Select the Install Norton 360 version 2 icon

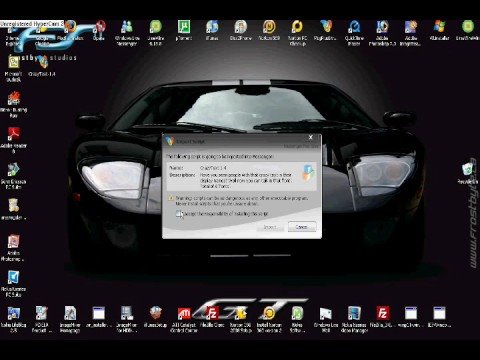269,319
